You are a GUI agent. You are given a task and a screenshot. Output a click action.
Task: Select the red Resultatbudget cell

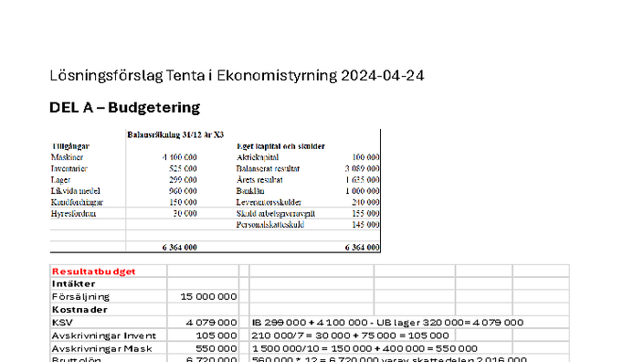point(109,271)
